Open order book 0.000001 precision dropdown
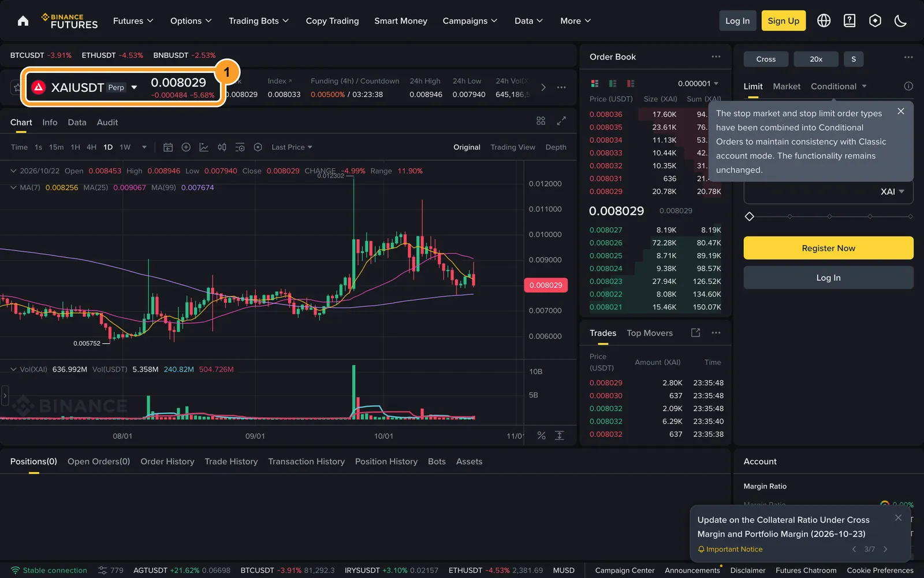 [698, 83]
